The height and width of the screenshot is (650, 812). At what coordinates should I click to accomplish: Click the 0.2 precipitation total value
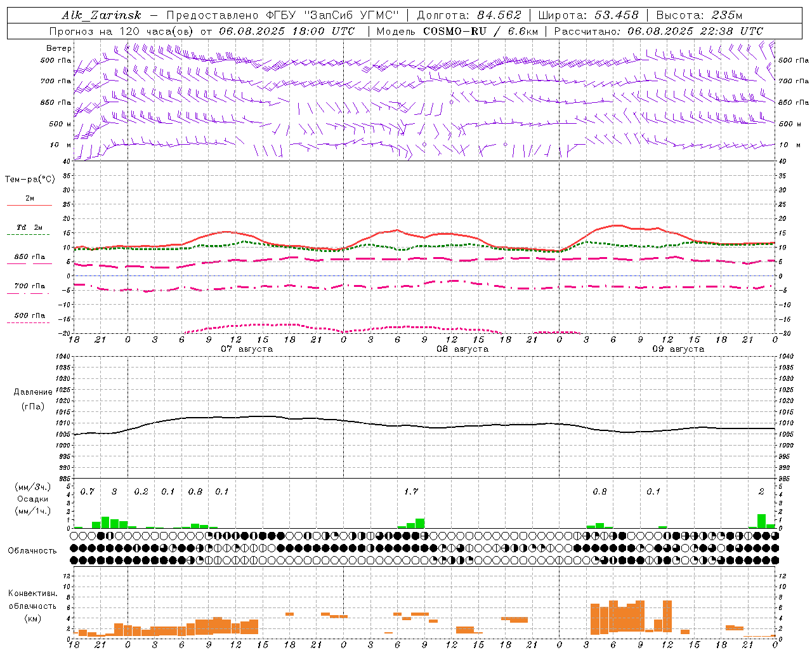pyautogui.click(x=141, y=491)
